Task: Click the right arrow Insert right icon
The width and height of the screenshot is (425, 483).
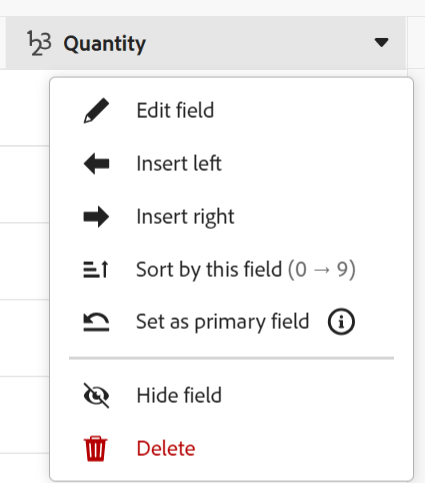Action: pyautogui.click(x=96, y=217)
